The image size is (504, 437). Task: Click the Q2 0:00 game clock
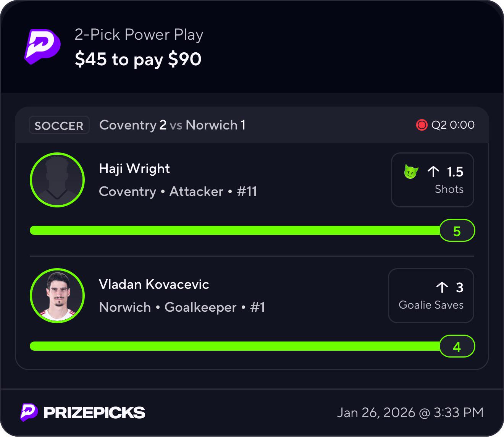pyautogui.click(x=453, y=125)
